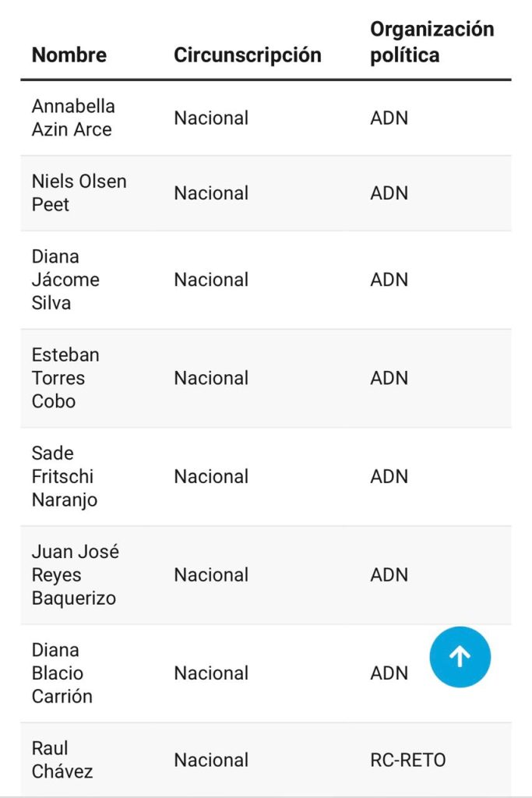
Task: Select Nacional in Annabella Azin Arce row
Action: point(211,118)
